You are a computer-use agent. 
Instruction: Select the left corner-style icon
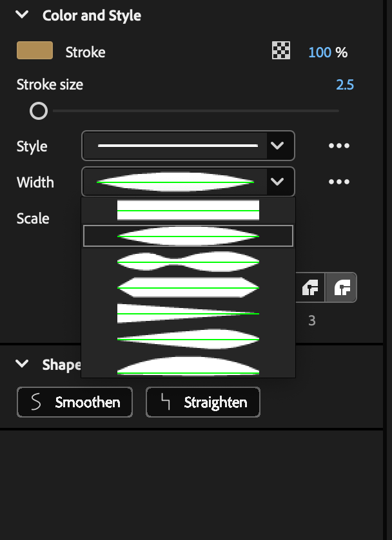[x=310, y=287]
